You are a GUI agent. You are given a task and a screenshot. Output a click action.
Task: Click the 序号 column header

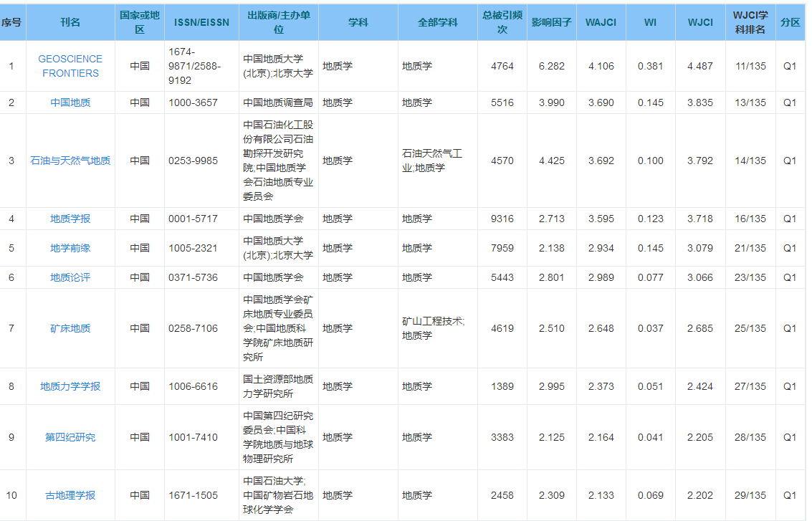click(x=11, y=22)
